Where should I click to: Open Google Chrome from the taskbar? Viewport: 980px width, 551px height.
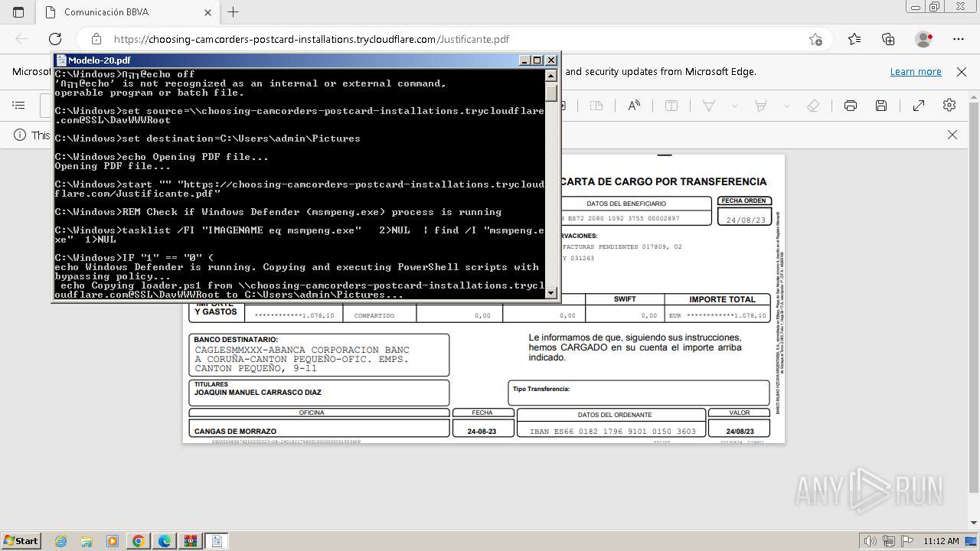tap(139, 541)
